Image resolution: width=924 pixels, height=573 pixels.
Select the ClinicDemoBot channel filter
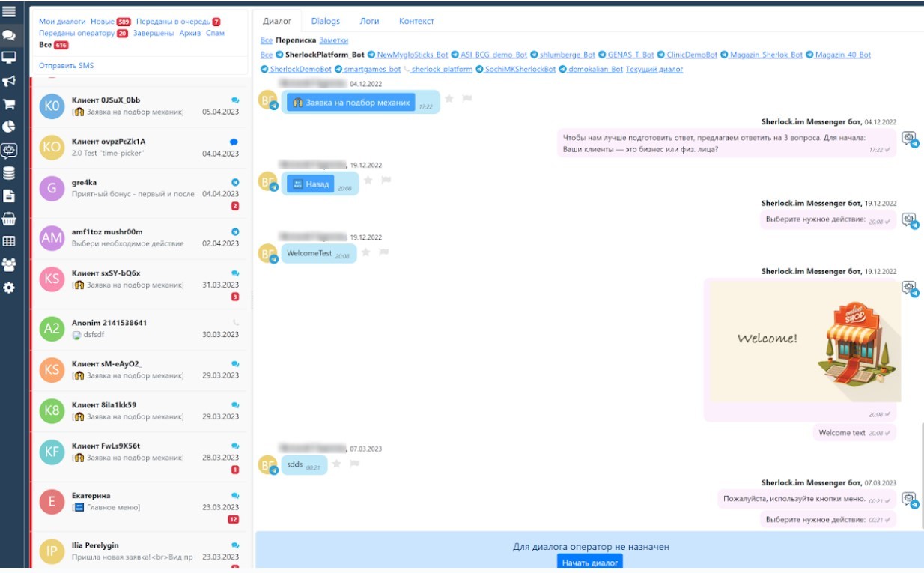tap(691, 55)
